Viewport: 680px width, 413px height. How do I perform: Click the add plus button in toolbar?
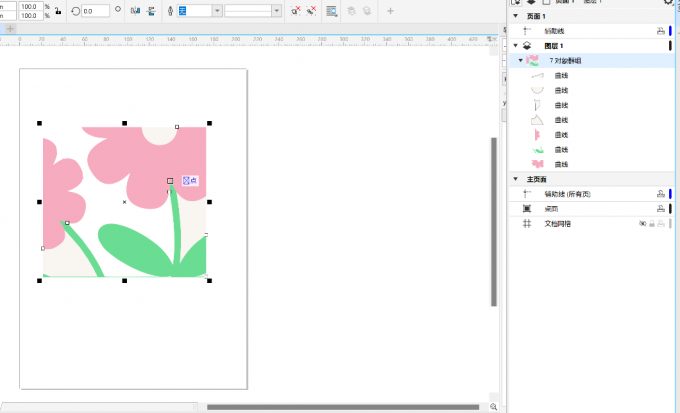pos(390,11)
